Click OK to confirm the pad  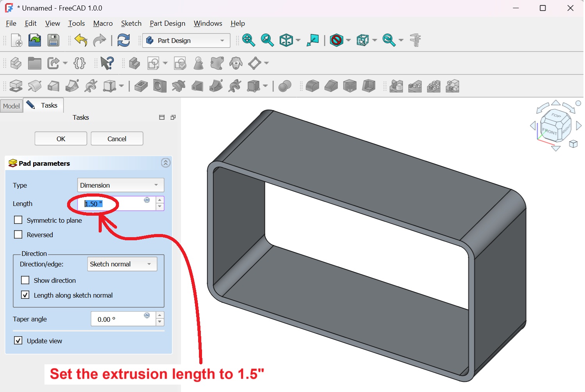[x=61, y=139]
